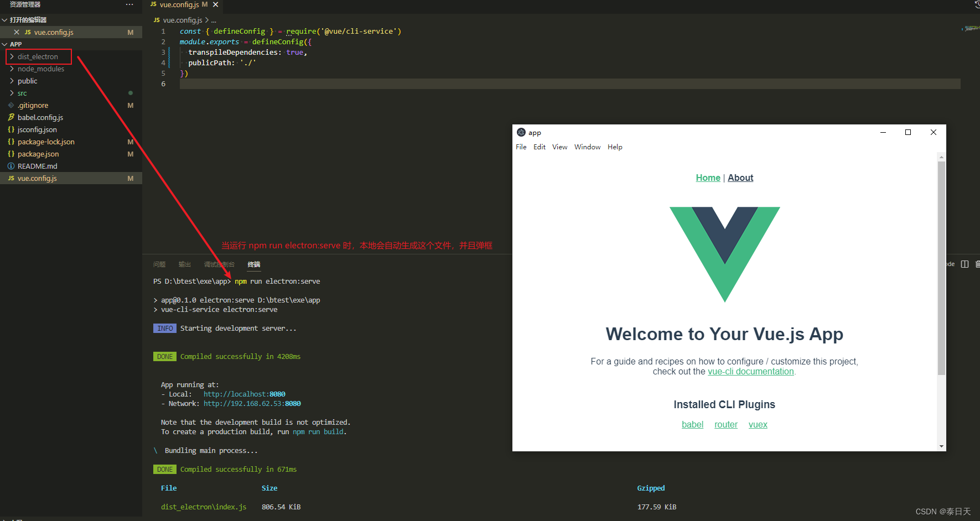Image resolution: width=980 pixels, height=521 pixels.
Task: Click the Babel icon beside babel.config.js
Action: (11, 117)
